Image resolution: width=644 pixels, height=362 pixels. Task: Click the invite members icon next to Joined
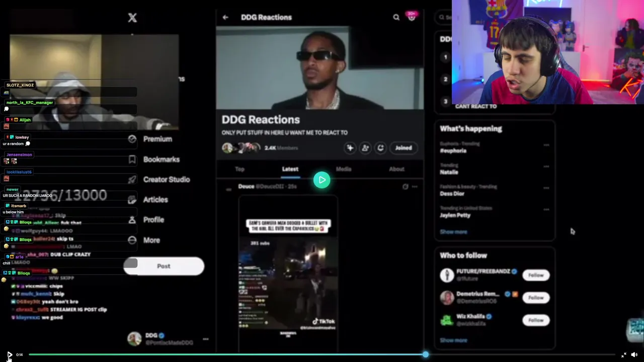pos(365,148)
